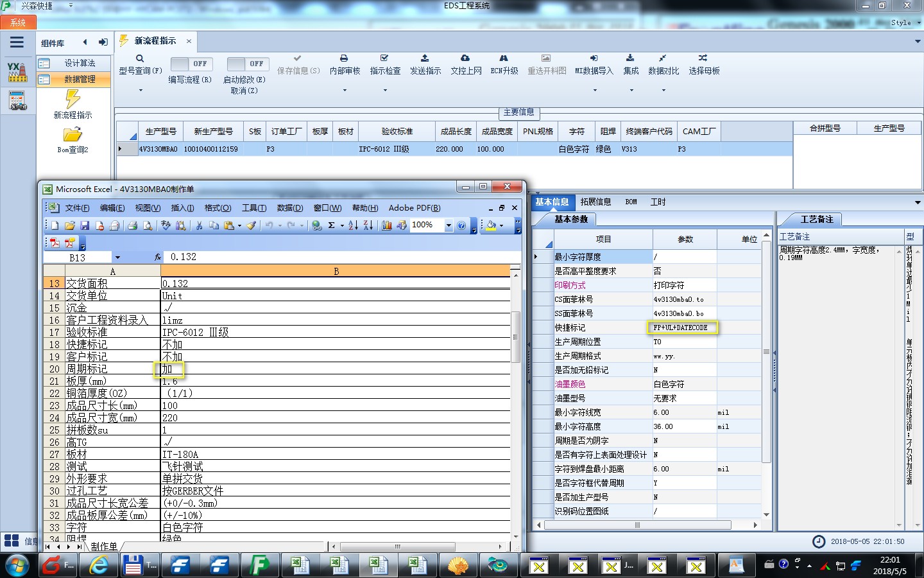Open the hamburger menu in left sidebar

17,42
